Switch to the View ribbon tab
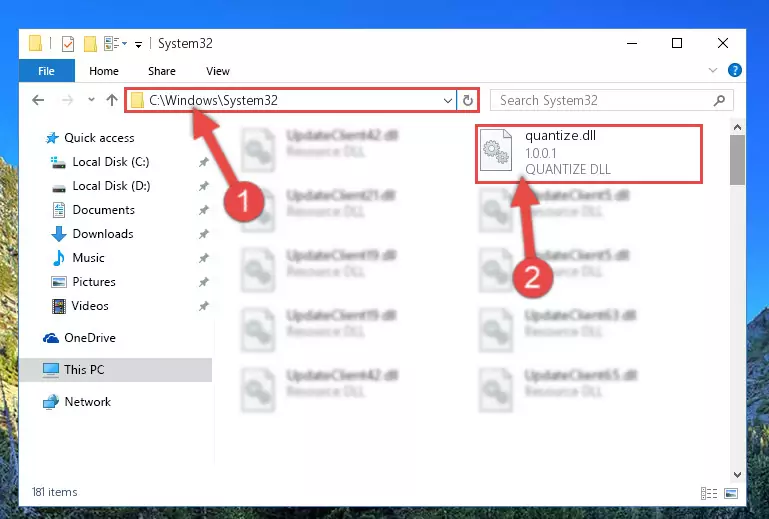 (218, 71)
